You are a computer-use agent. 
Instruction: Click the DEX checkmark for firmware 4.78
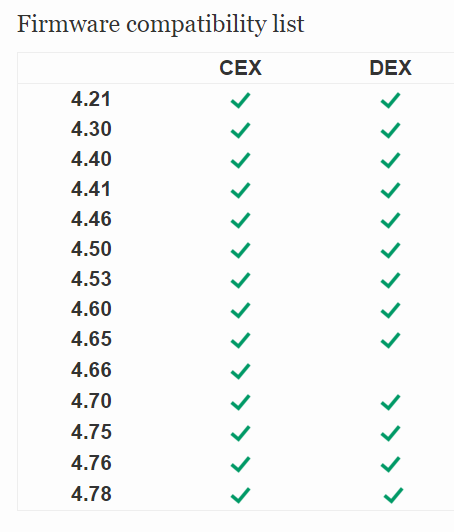click(393, 495)
